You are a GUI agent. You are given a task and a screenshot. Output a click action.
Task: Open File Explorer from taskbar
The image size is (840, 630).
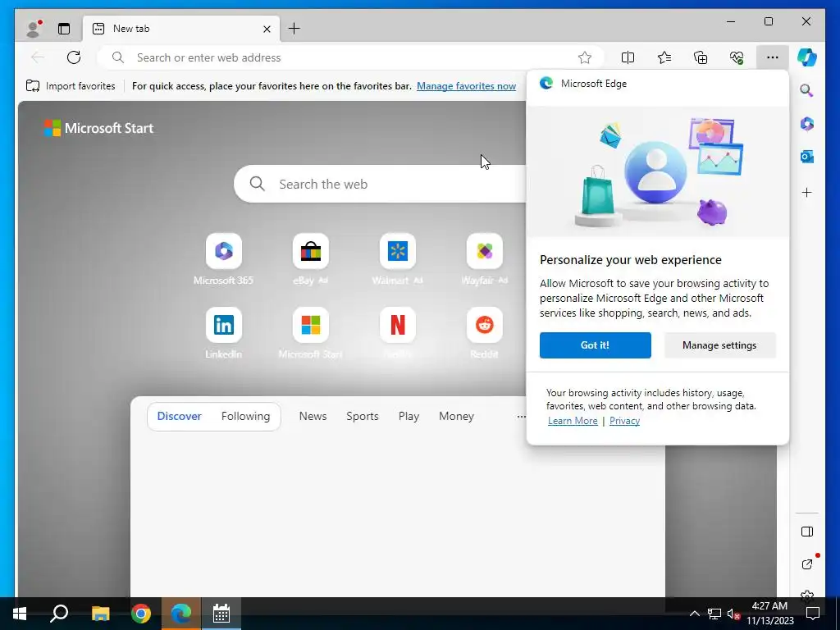pyautogui.click(x=100, y=614)
